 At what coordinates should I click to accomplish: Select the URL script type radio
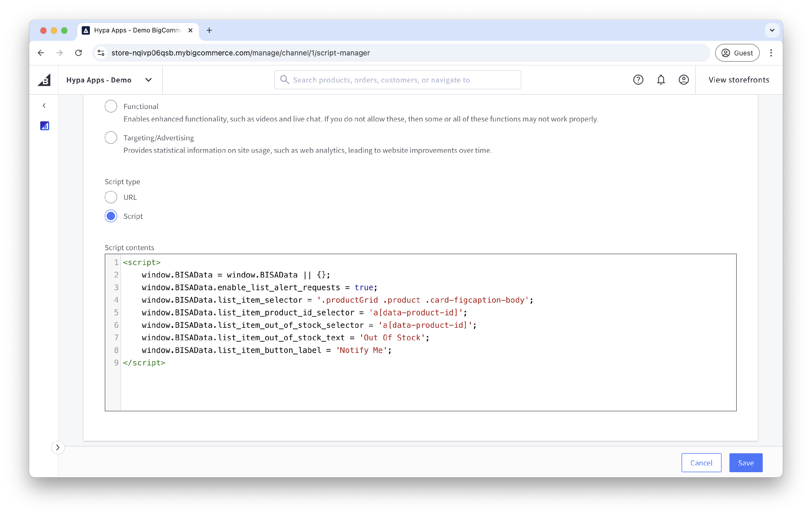(x=111, y=197)
